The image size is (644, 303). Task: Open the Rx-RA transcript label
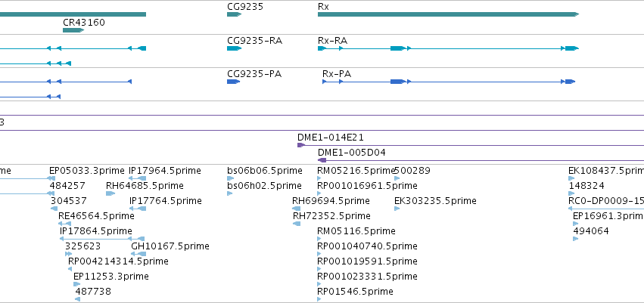[x=332, y=41]
